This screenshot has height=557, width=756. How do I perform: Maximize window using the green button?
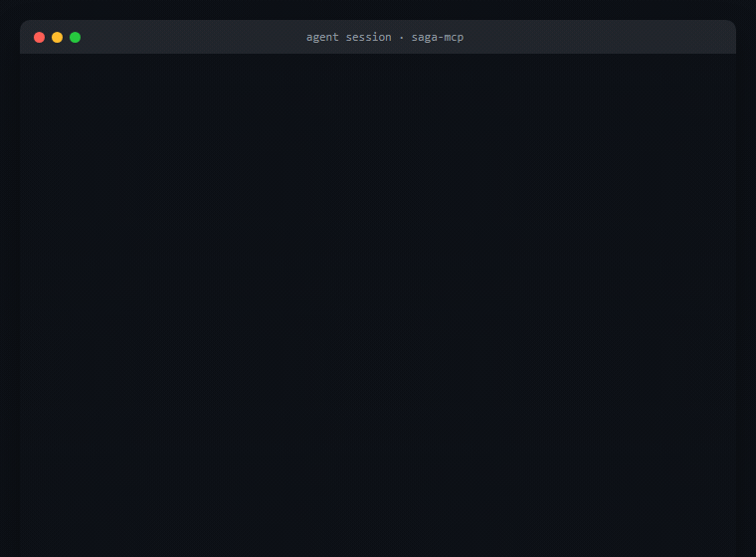tap(75, 38)
